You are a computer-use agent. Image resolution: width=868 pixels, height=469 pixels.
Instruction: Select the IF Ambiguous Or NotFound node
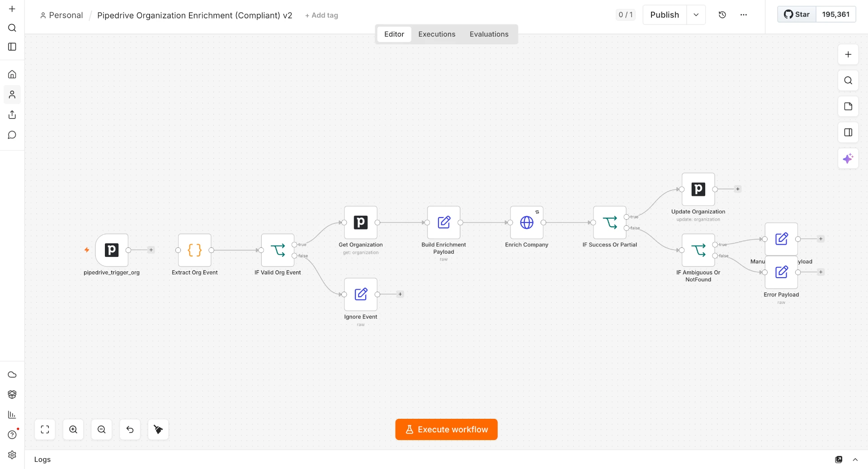(698, 250)
